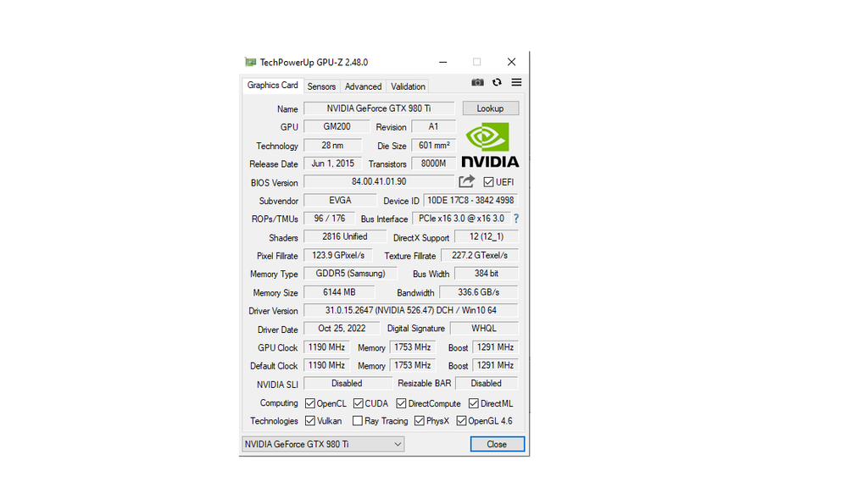
Task: Click the Transistors field 8000M
Action: coord(433,164)
